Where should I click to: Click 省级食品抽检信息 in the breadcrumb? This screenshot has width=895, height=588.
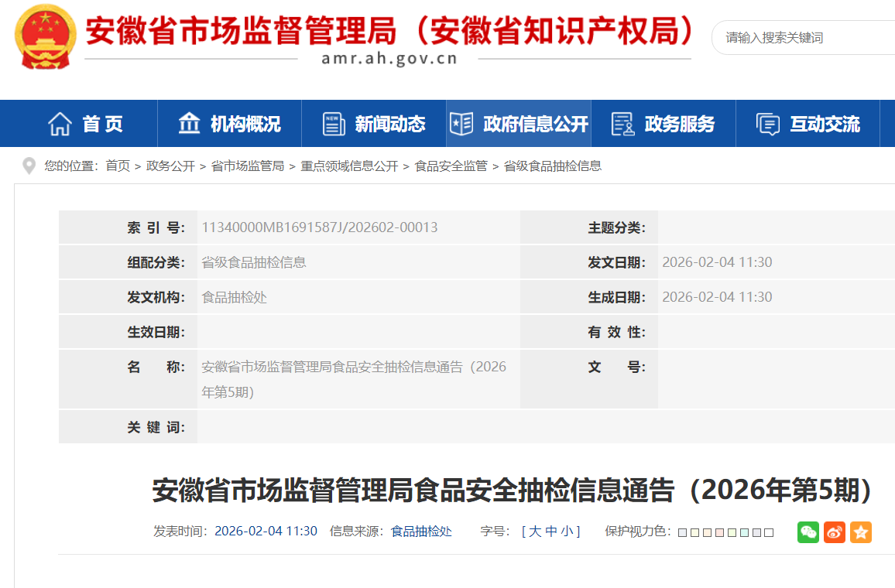click(552, 166)
